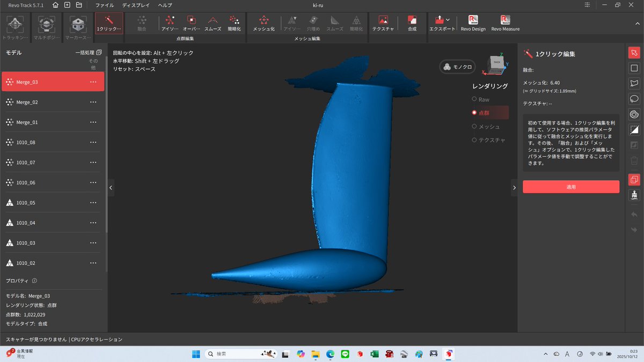This screenshot has height=362, width=644.
Task: Click the アイソレーション point cloud tool
Action: tap(170, 24)
